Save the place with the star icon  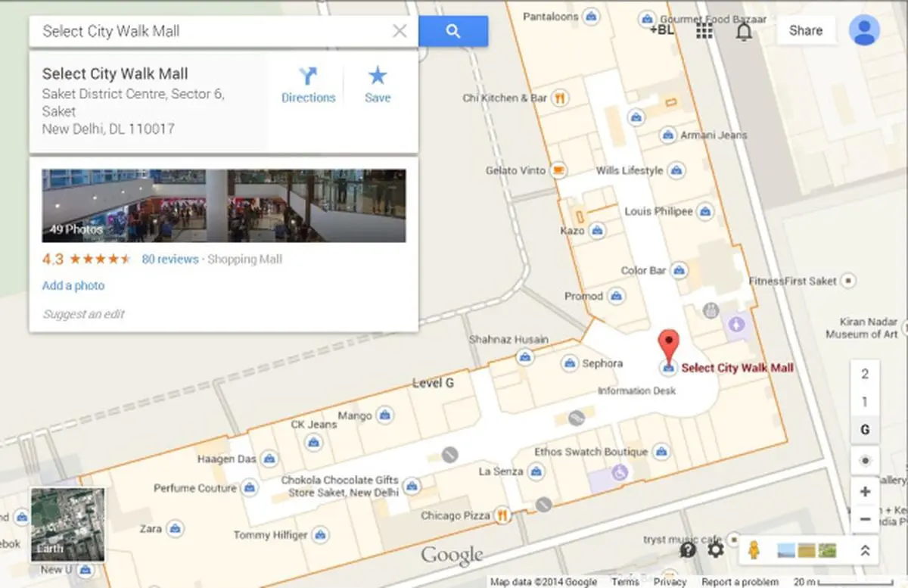(x=378, y=85)
